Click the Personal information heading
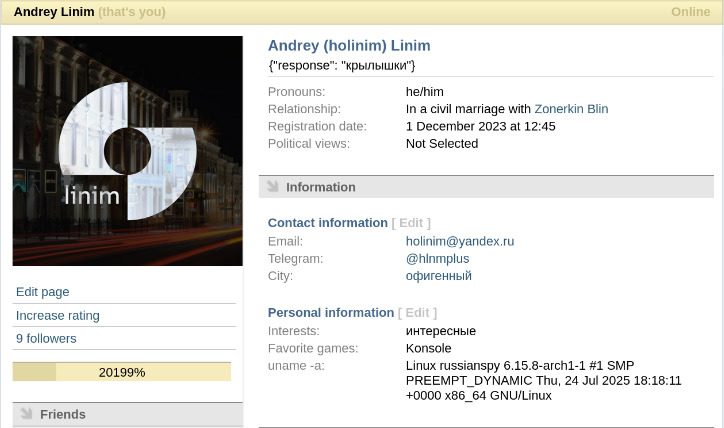 [331, 312]
